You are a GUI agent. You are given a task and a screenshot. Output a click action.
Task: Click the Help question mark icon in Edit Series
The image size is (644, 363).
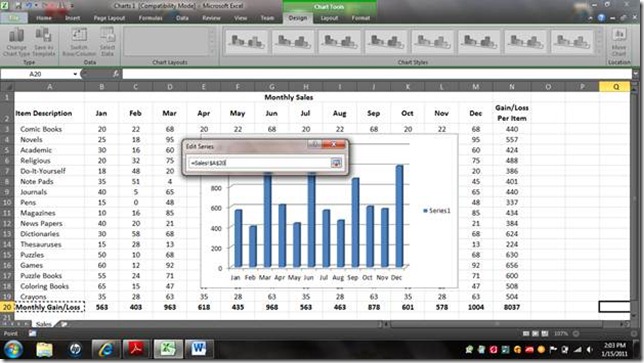[x=315, y=144]
